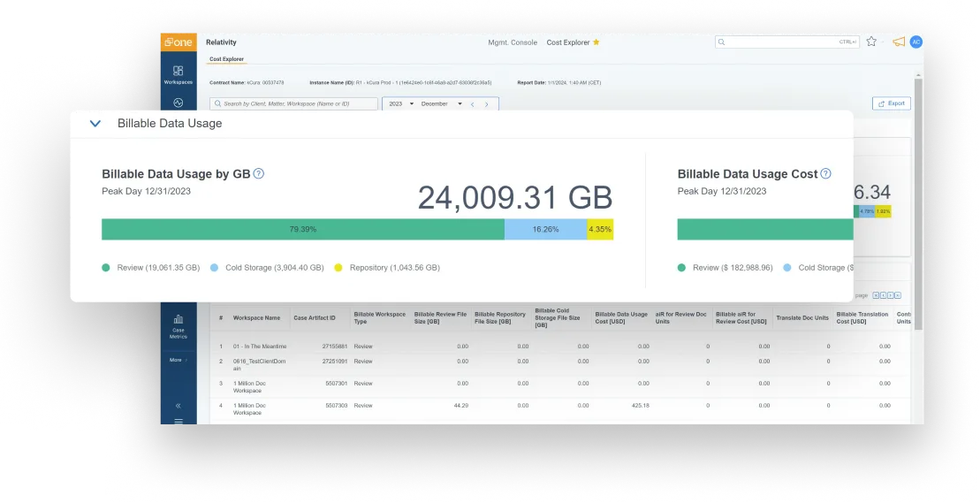Sort by Workspace Name column header
Viewport: 980px width, 503px height.
coord(256,318)
